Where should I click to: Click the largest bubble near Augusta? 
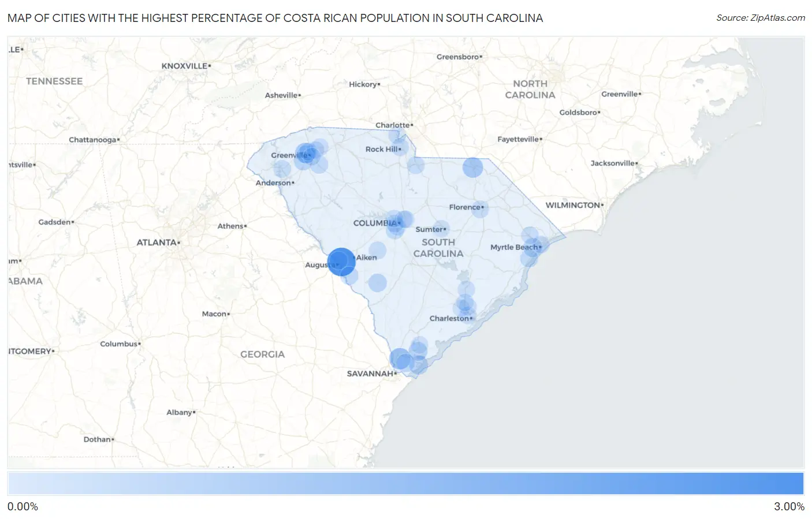341,262
